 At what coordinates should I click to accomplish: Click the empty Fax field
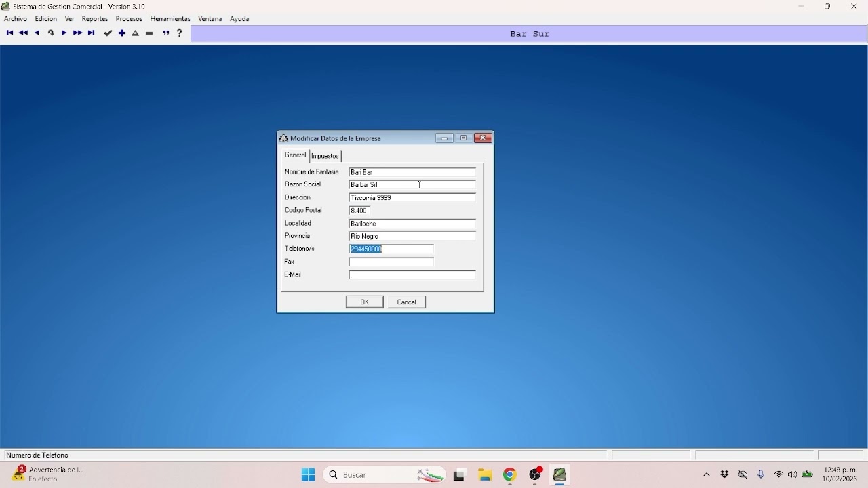pyautogui.click(x=391, y=262)
